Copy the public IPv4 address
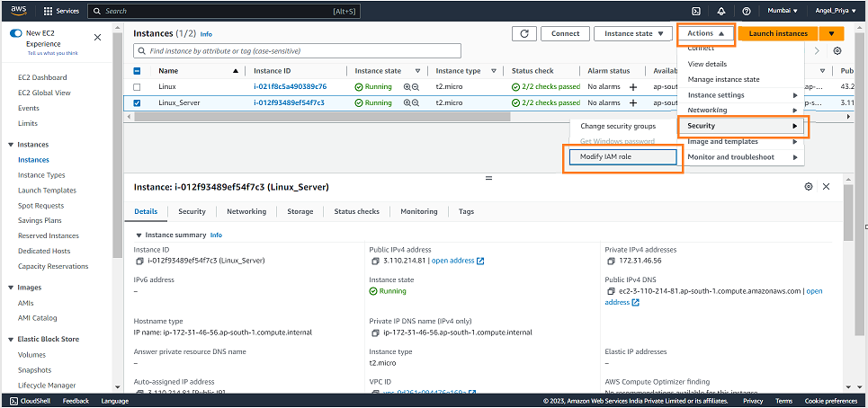Image resolution: width=868 pixels, height=408 pixels. 373,261
